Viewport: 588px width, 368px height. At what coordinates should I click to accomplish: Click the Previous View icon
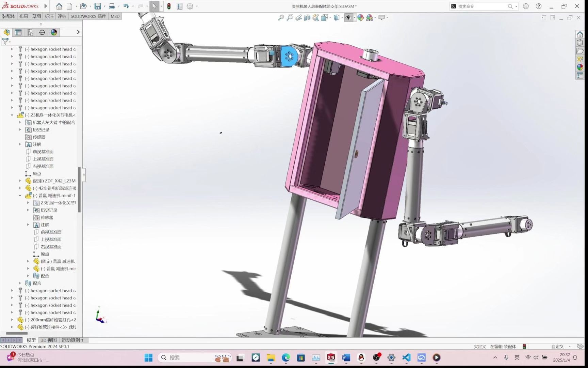[x=298, y=18]
